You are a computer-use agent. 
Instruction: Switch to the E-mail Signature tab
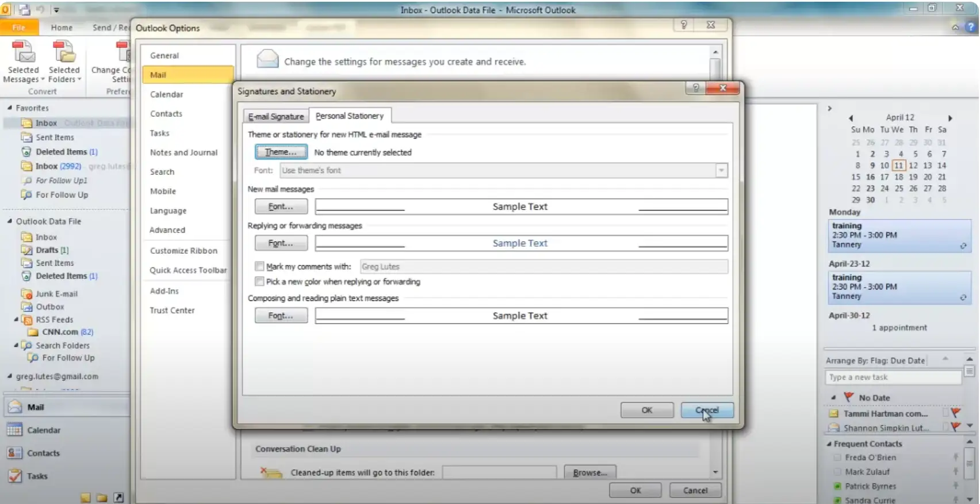click(276, 116)
